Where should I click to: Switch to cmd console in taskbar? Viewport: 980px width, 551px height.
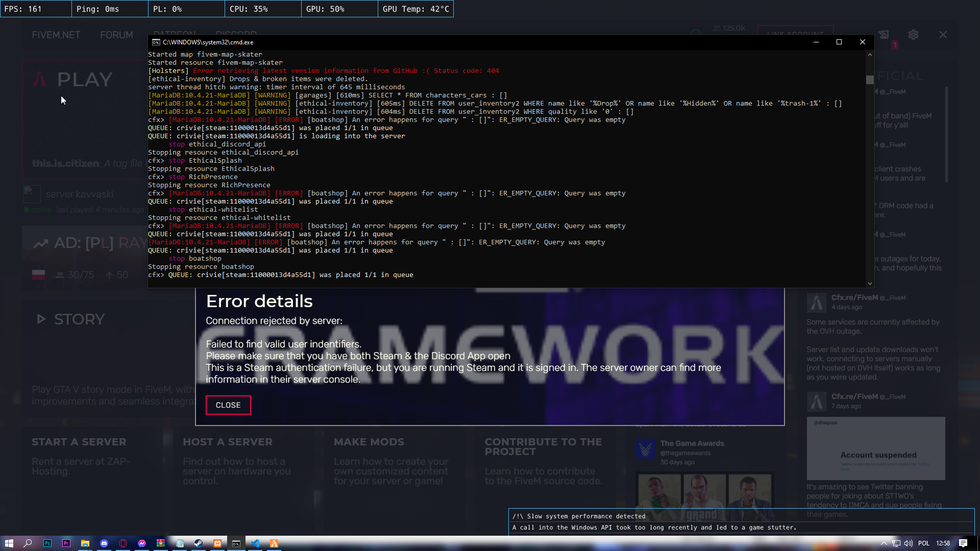(x=236, y=543)
